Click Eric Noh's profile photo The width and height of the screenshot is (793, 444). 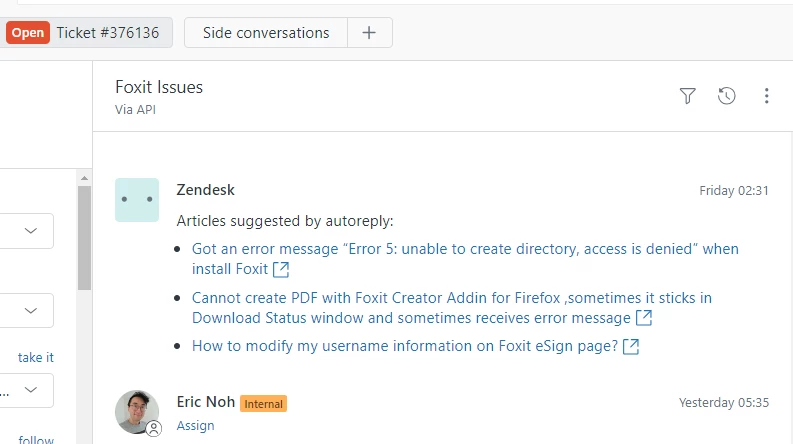pyautogui.click(x=137, y=411)
